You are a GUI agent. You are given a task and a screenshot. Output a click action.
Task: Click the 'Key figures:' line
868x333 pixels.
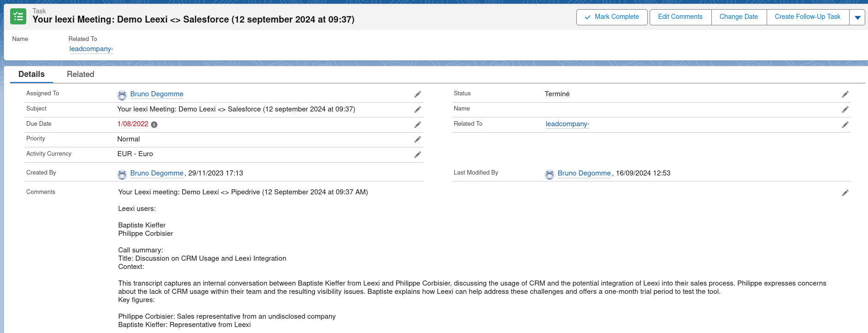[x=136, y=300]
